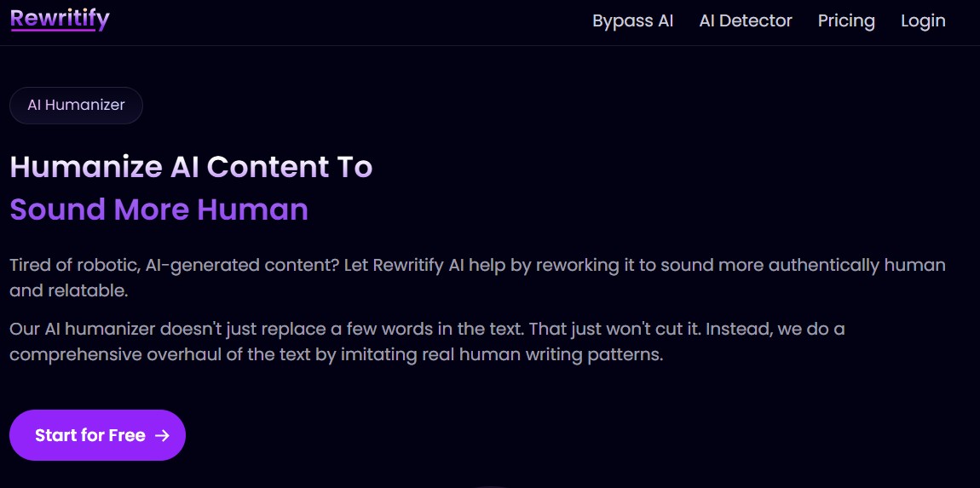Click the arrow icon in Start for Free
The image size is (980, 488).
(162, 435)
